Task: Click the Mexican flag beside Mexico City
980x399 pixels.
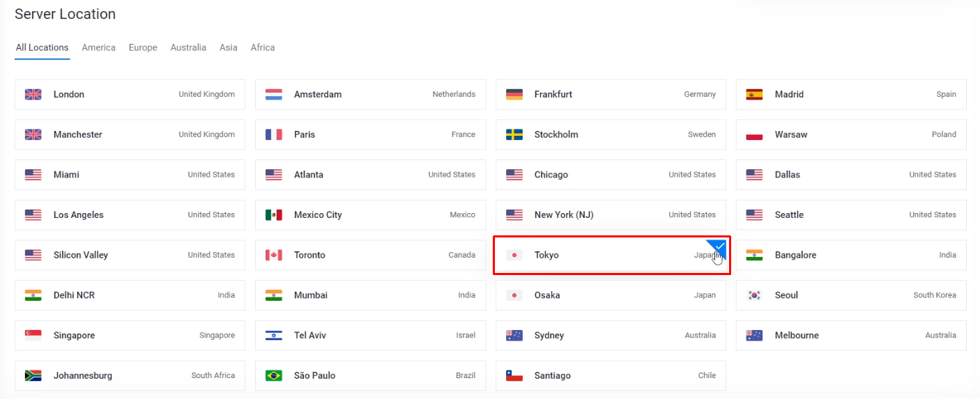Action: pos(273,215)
